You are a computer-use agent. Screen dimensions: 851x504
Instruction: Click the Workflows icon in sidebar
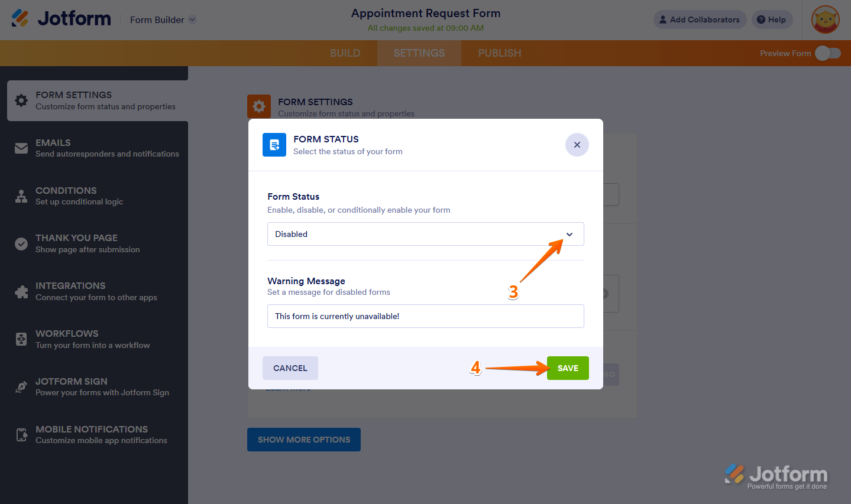pos(21,339)
